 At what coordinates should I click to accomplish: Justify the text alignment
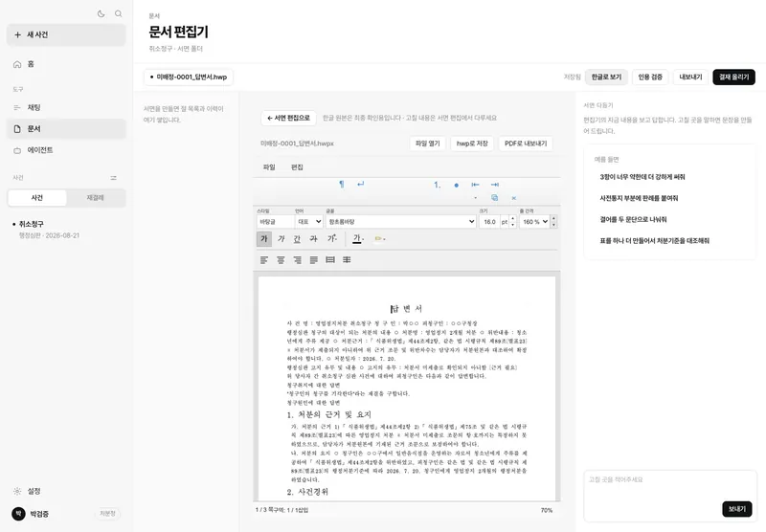click(x=314, y=260)
